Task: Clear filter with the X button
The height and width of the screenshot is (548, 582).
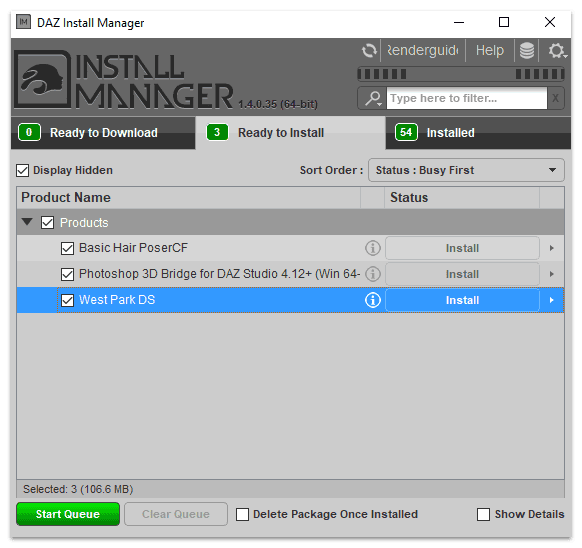Action: 555,98
